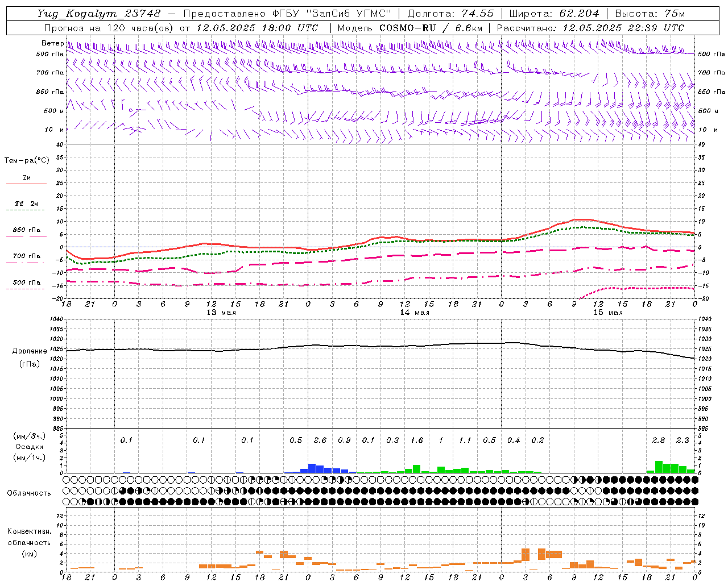Click the (км) units label under облачность

[x=30, y=554]
